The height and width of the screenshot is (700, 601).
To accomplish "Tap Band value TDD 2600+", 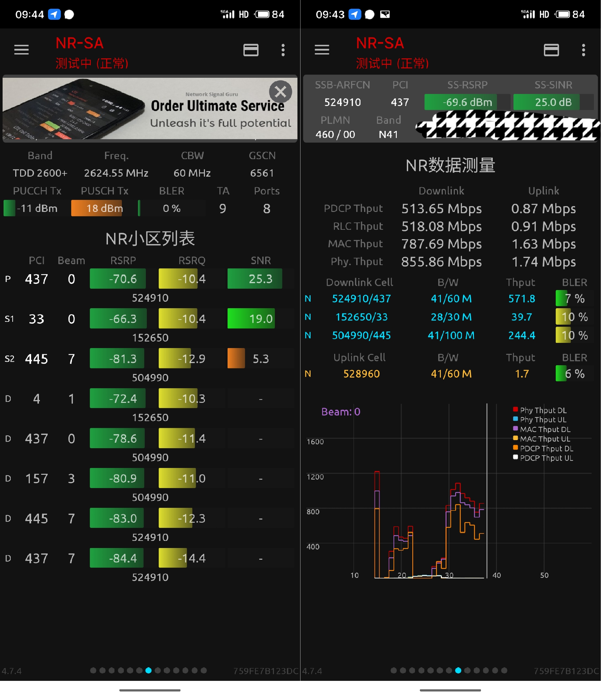I will (x=40, y=173).
